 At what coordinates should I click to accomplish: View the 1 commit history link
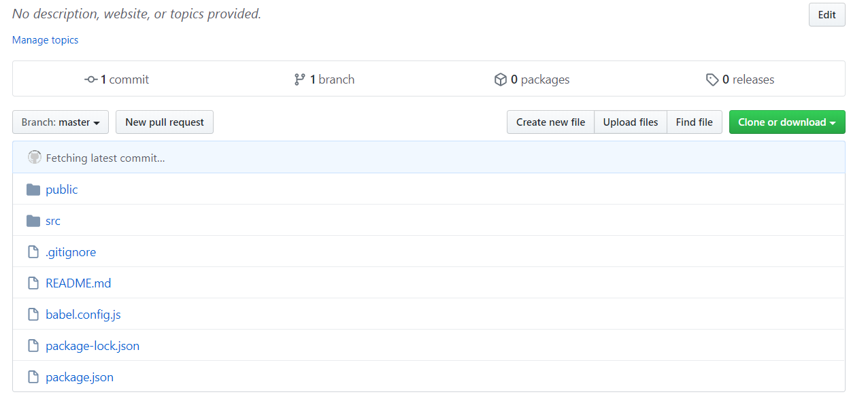pyautogui.click(x=116, y=80)
